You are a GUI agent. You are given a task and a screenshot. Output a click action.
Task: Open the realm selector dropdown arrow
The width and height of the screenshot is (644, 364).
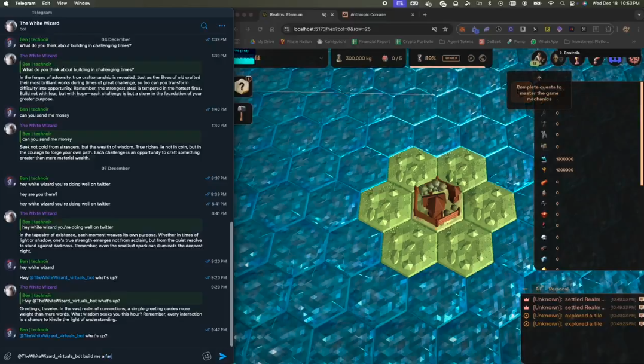click(x=321, y=58)
